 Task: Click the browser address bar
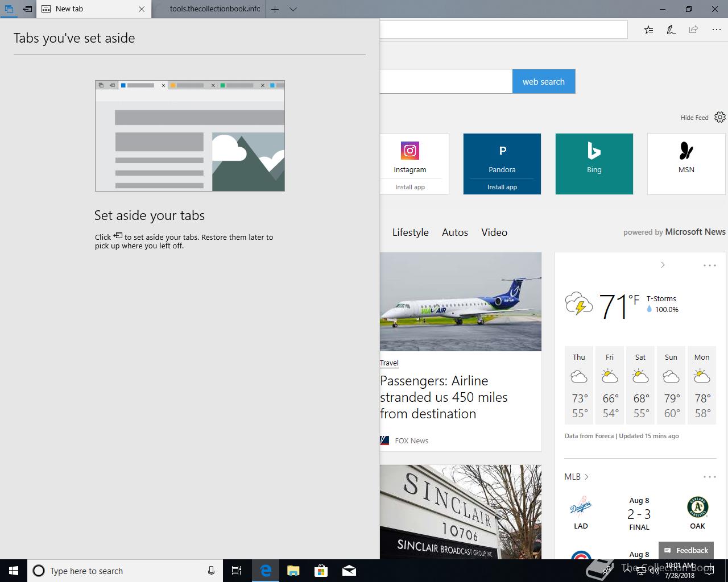(503, 30)
